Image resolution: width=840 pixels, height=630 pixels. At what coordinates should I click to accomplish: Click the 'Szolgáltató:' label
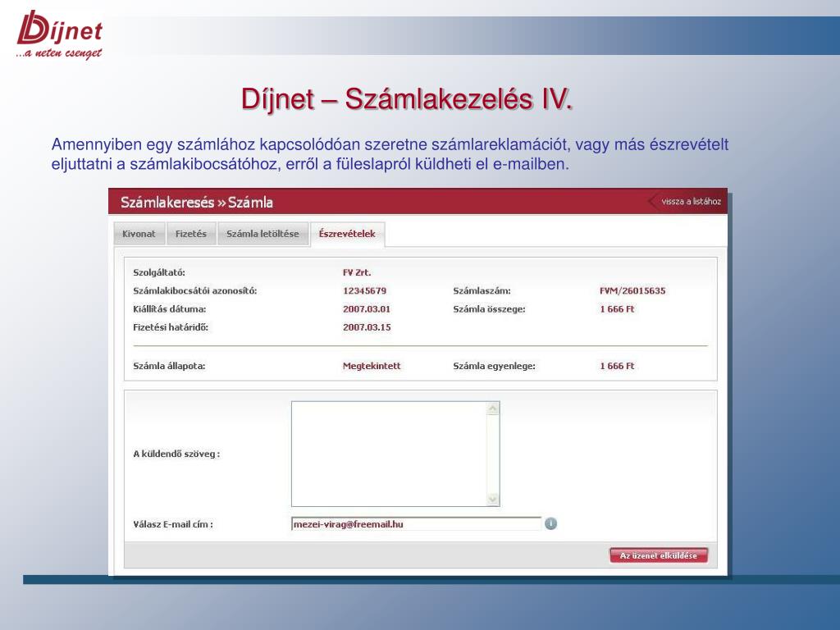click(x=159, y=272)
